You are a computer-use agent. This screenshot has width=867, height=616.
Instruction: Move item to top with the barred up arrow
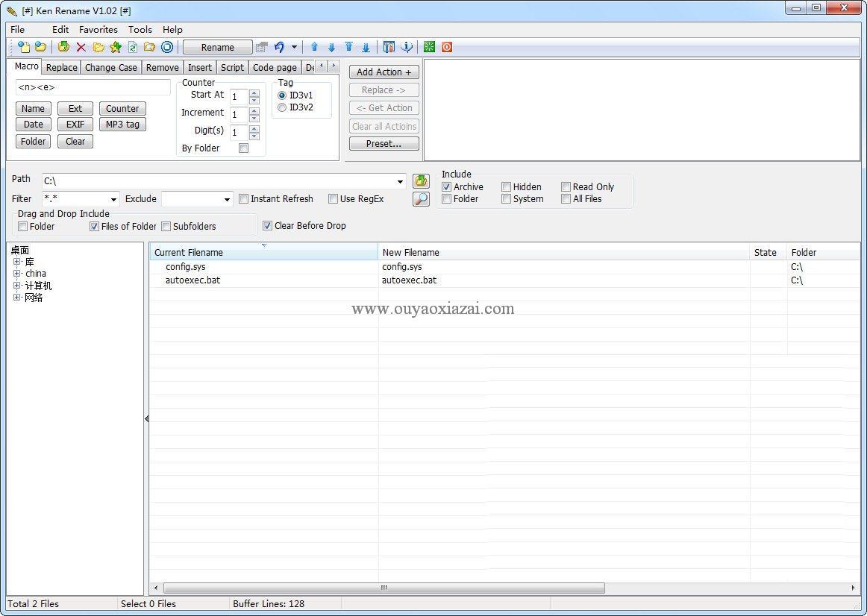point(349,47)
